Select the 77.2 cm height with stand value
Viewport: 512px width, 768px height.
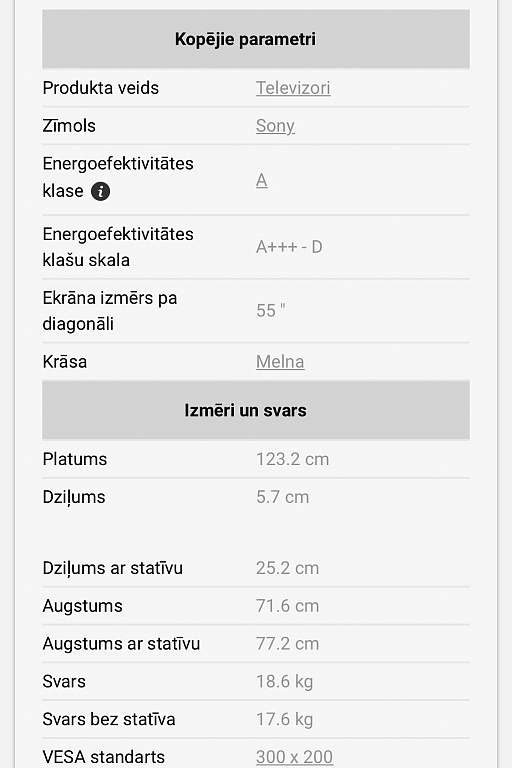point(287,644)
